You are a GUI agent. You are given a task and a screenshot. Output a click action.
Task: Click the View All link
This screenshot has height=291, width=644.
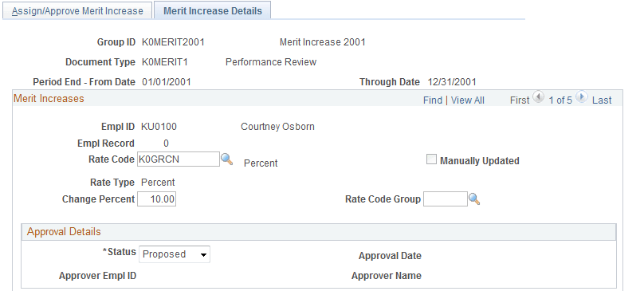click(x=467, y=100)
